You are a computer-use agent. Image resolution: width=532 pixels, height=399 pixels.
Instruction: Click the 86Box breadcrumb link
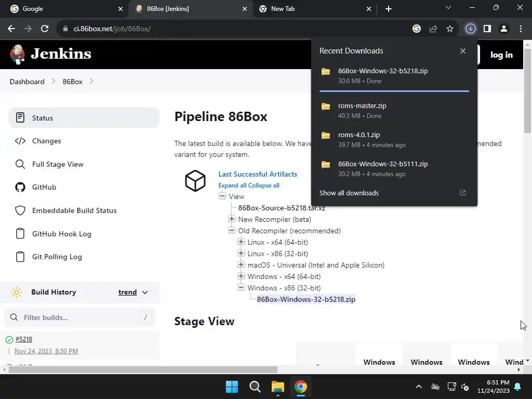[x=72, y=82]
